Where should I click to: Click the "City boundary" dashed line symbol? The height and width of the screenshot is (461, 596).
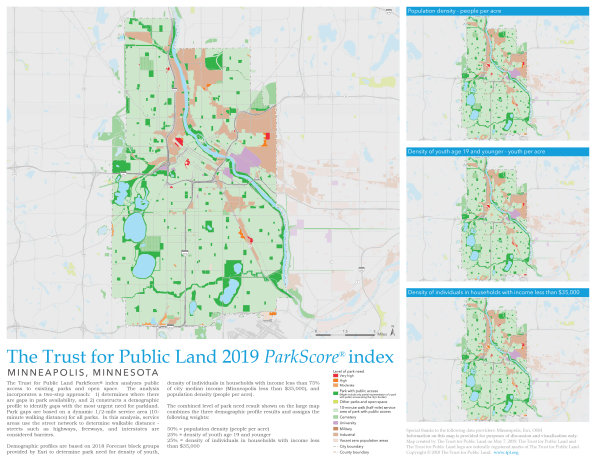tap(335, 447)
